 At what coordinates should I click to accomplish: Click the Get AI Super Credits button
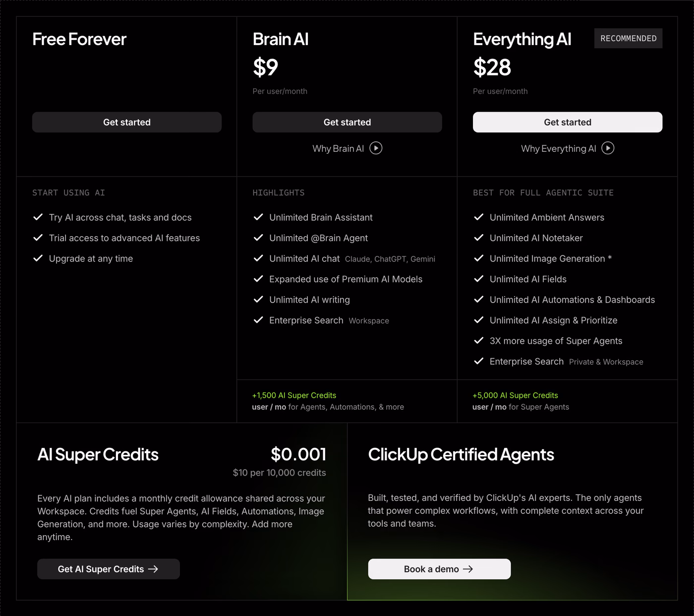coord(109,569)
